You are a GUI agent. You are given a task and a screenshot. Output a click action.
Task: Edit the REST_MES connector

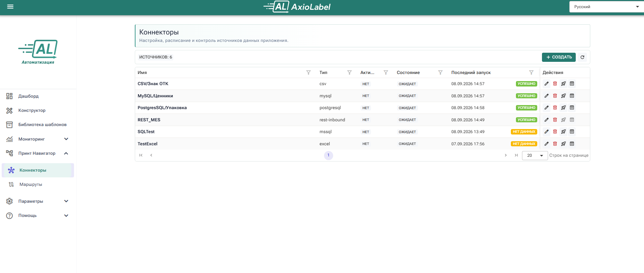tap(546, 120)
